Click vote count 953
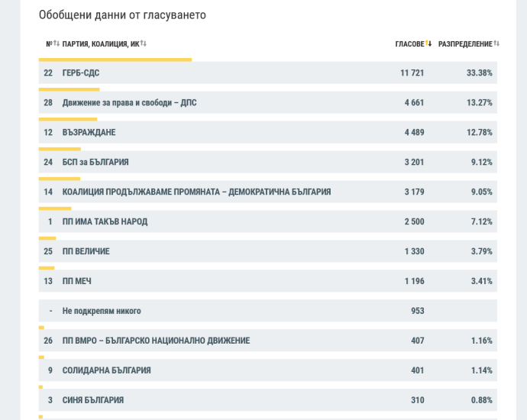This screenshot has width=527, height=420. [x=418, y=311]
